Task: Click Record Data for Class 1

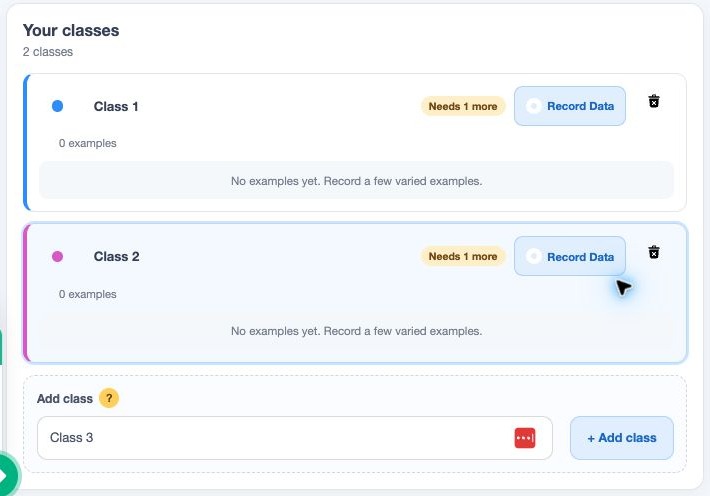Action: tap(570, 106)
